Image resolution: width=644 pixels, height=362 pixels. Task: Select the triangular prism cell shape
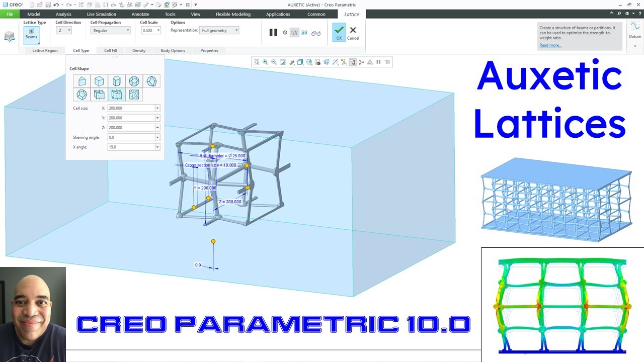coord(82,81)
